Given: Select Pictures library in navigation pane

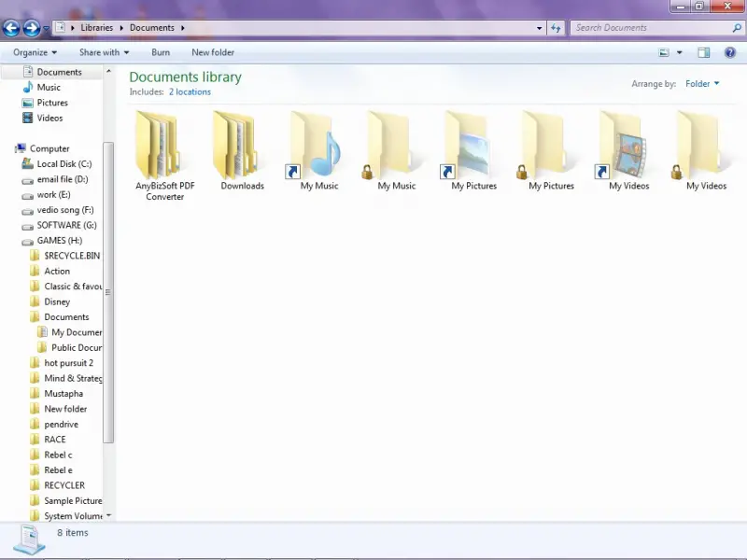Looking at the screenshot, I should click(45, 103).
